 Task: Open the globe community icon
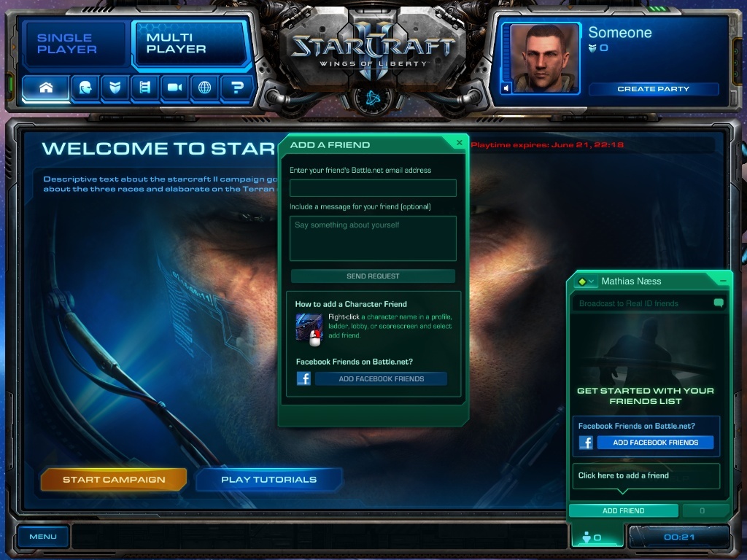coord(204,87)
